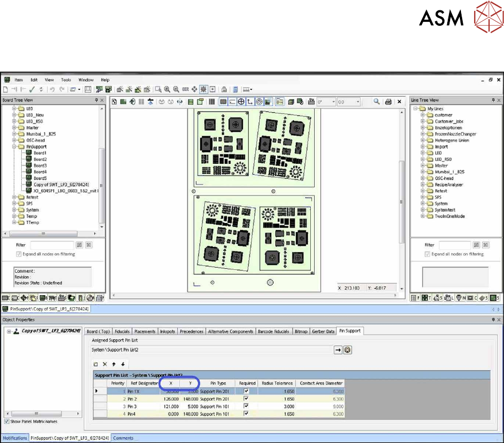Expand the customer folder in Line Tree View
This screenshot has width=504, height=443.
(423, 115)
